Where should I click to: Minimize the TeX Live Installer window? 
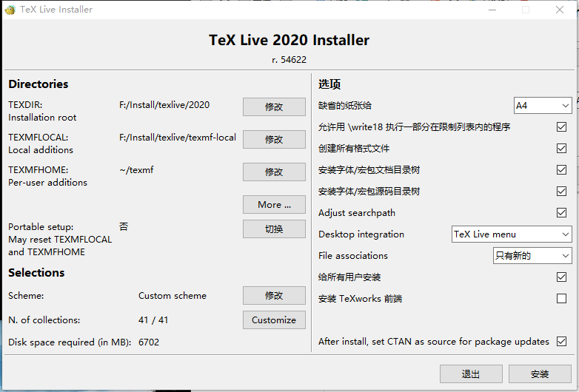[492, 10]
